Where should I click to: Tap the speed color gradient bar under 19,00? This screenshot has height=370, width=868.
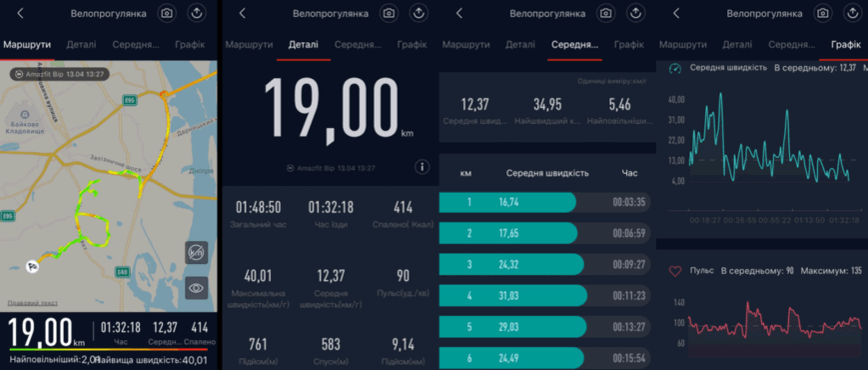pyautogui.click(x=108, y=350)
